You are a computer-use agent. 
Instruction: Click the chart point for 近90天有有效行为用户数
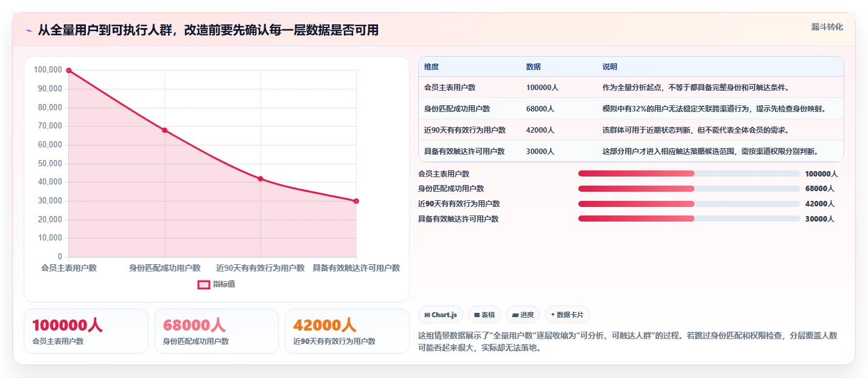tap(261, 179)
